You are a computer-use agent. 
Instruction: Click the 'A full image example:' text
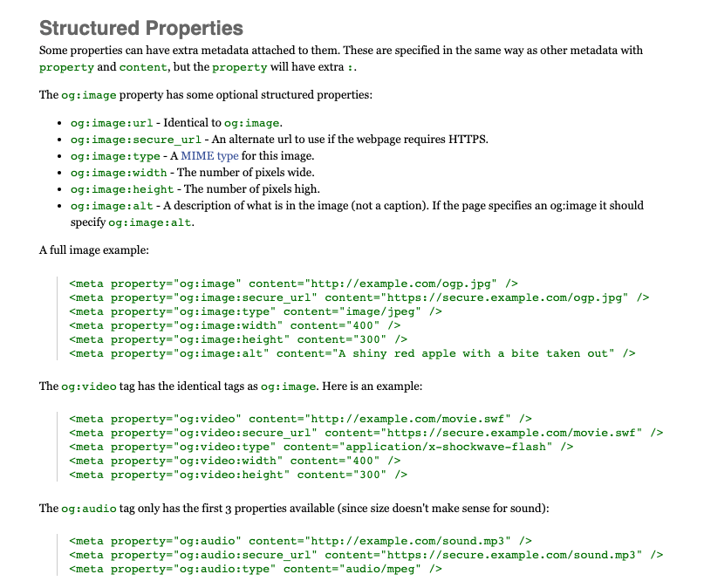coord(94,250)
